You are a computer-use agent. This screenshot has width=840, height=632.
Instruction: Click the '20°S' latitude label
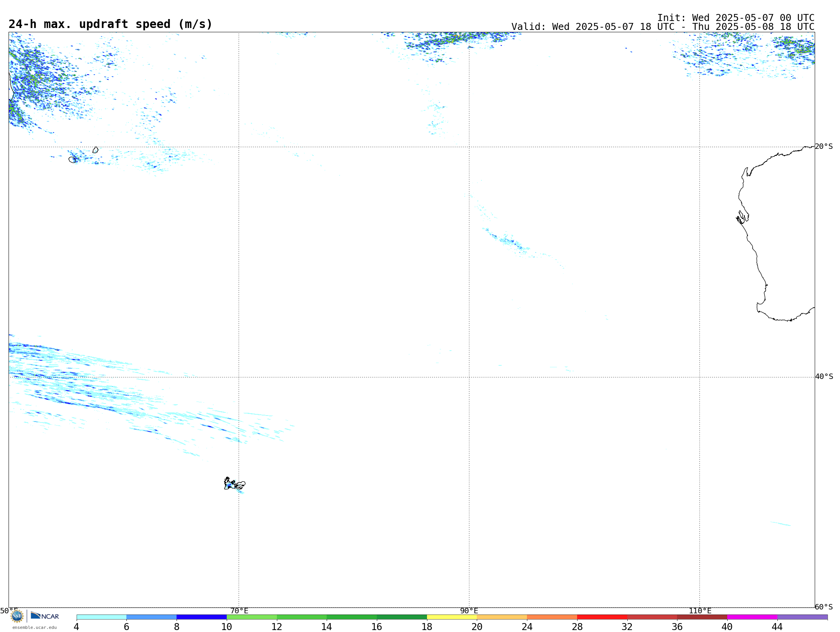click(824, 147)
